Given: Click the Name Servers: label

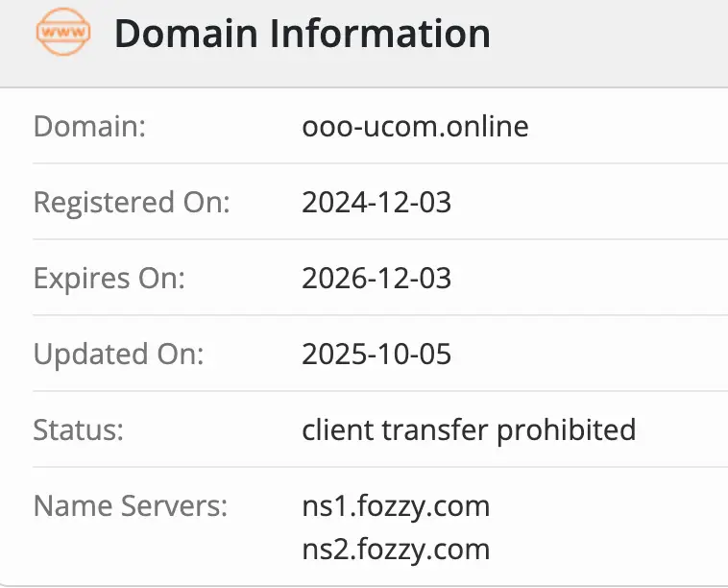Looking at the screenshot, I should coord(131,505).
